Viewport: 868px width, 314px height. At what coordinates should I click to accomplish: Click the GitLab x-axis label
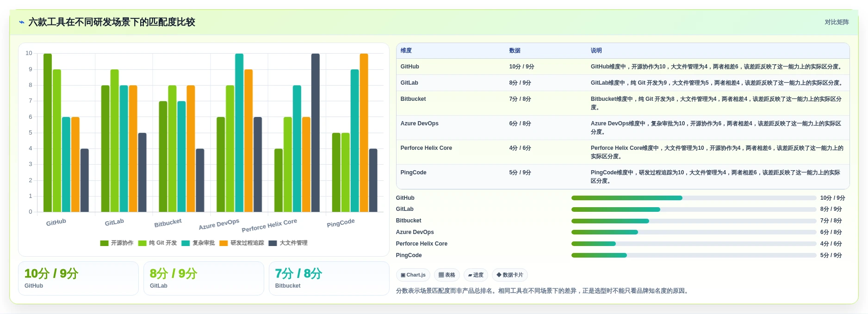(114, 222)
